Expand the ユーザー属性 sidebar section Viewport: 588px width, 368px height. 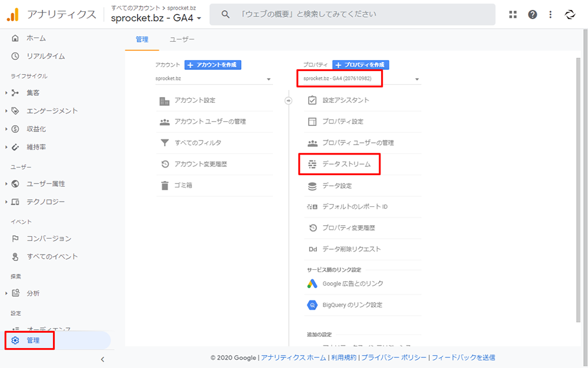coord(6,183)
